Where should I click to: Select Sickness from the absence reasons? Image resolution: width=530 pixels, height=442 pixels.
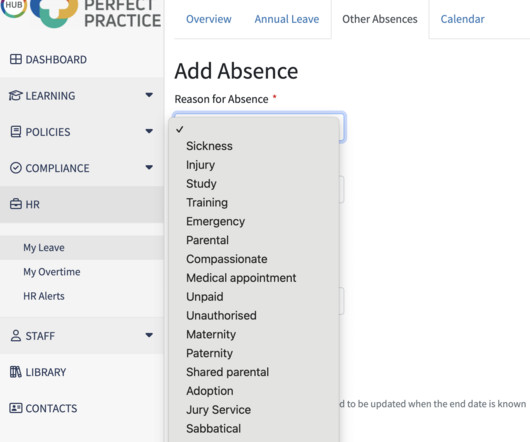pos(209,146)
